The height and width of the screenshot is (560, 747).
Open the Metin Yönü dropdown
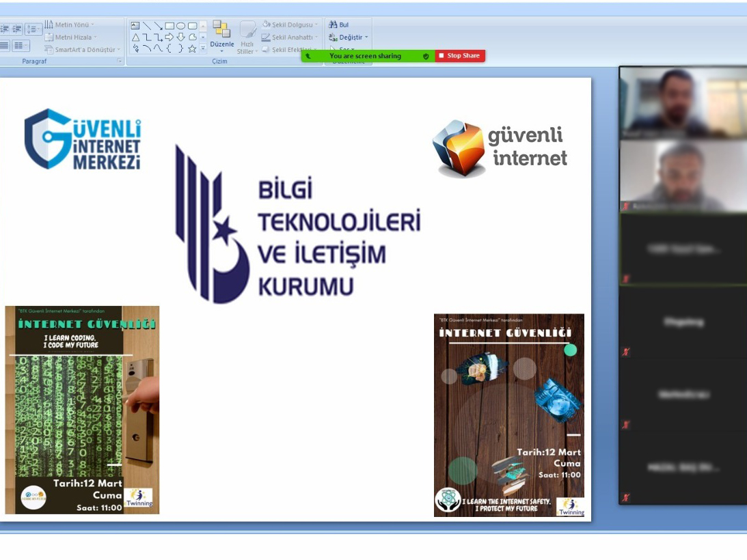click(70, 25)
